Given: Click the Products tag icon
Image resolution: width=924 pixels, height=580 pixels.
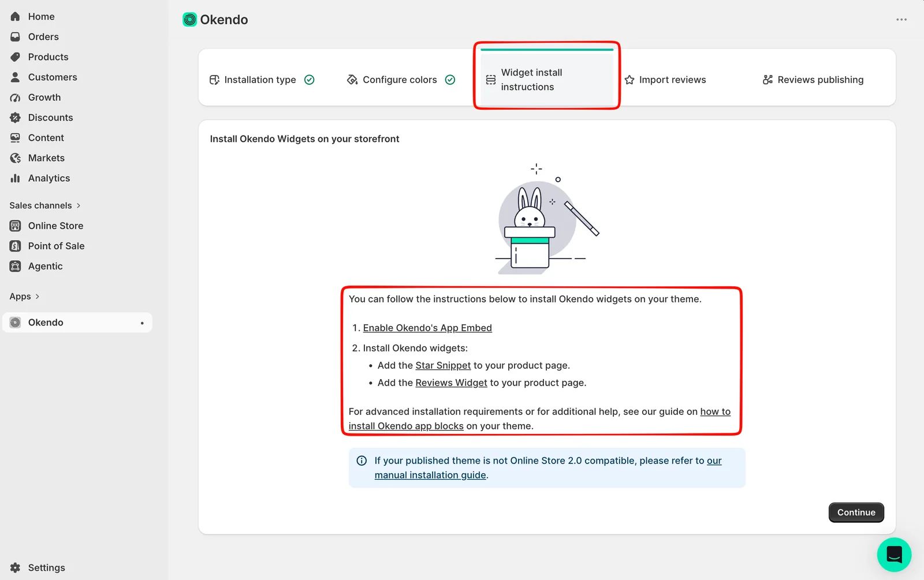Looking at the screenshot, I should [x=16, y=57].
